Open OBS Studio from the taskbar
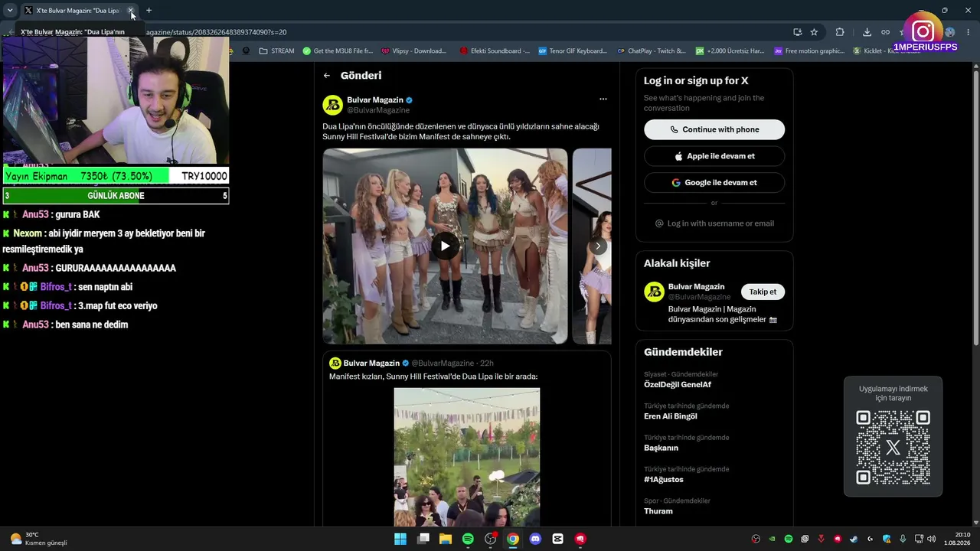 (x=491, y=539)
